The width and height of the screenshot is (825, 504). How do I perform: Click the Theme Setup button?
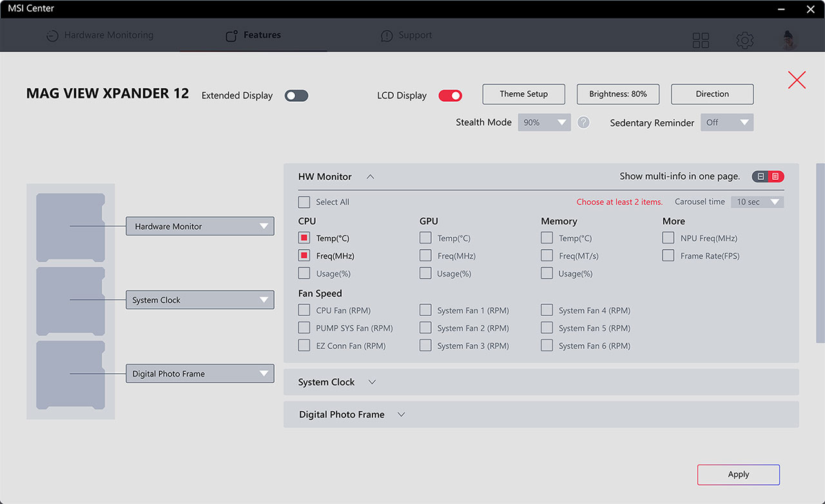coord(524,94)
